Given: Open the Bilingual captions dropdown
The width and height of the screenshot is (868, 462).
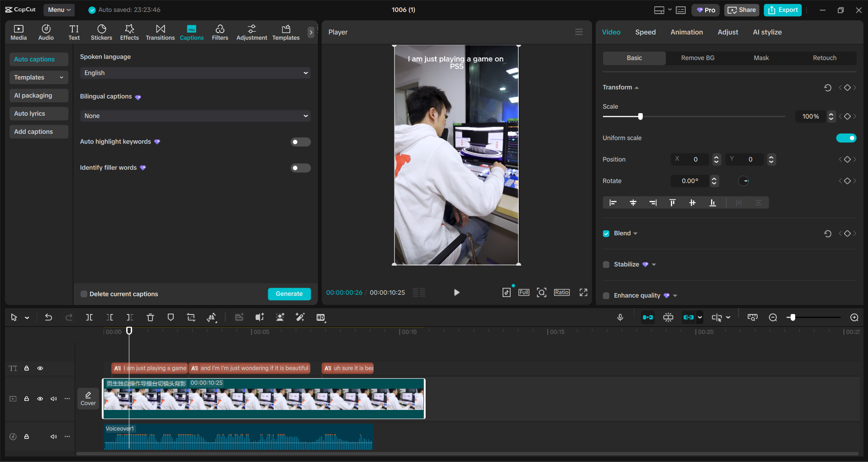Looking at the screenshot, I should point(195,116).
